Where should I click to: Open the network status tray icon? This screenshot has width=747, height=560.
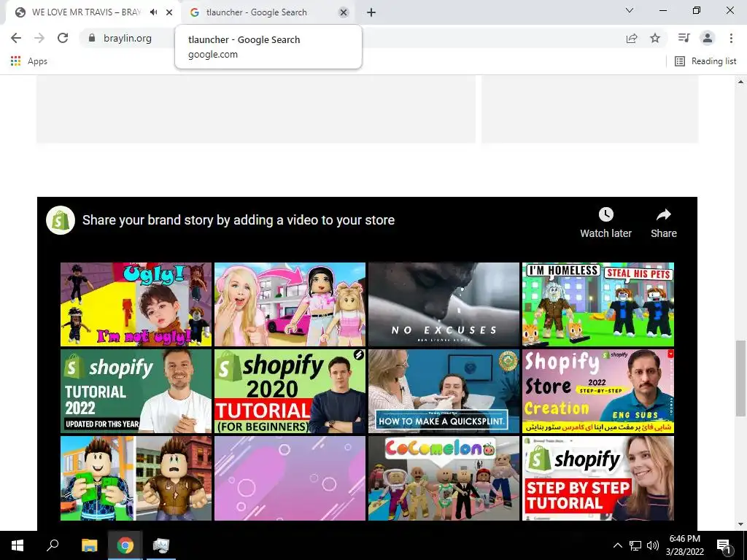click(x=635, y=545)
